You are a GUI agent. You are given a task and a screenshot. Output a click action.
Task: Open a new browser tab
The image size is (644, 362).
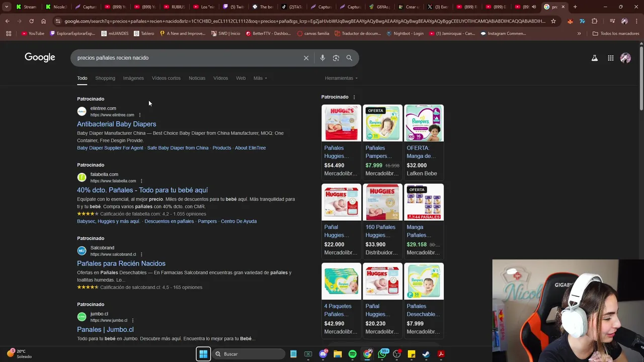pos(575,7)
